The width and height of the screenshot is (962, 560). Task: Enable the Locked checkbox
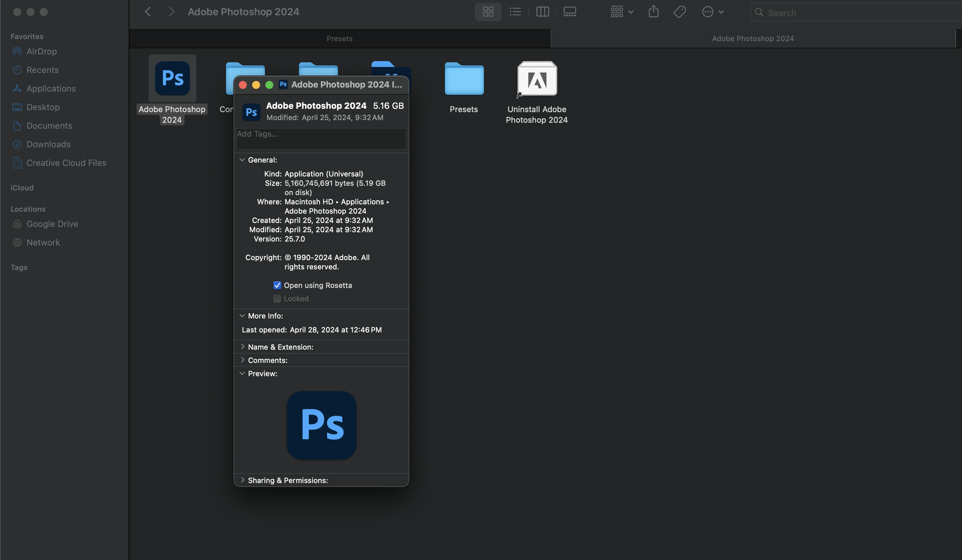pos(277,299)
